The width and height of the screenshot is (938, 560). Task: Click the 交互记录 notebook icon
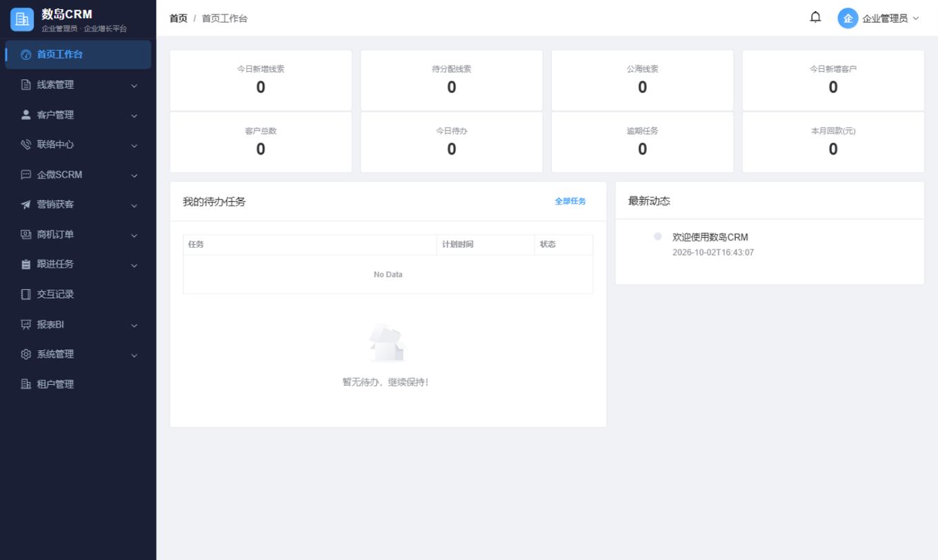point(26,294)
